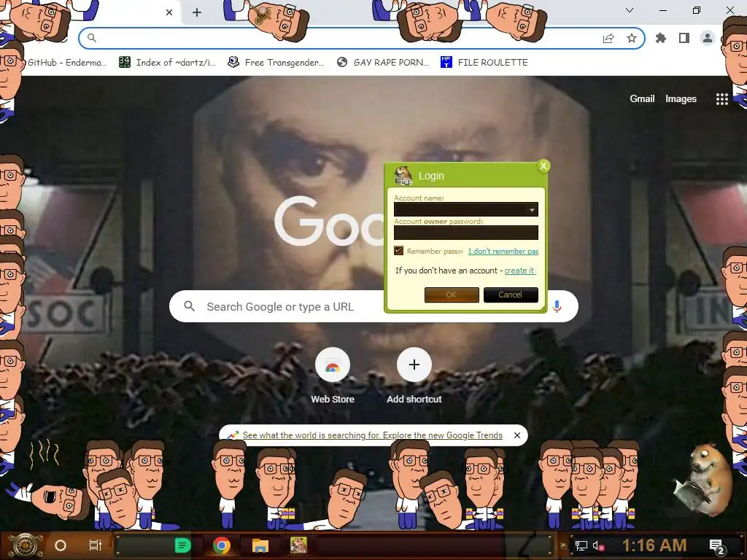Click the Account owner password field
The height and width of the screenshot is (560, 747).
(x=466, y=233)
